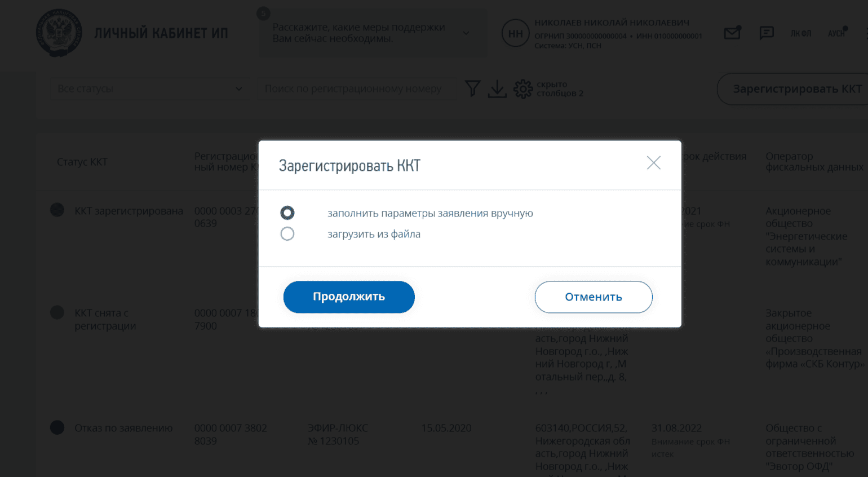Screen dimensions: 868x477
Task: Cancel the dialog with Отменить
Action: [x=593, y=297]
